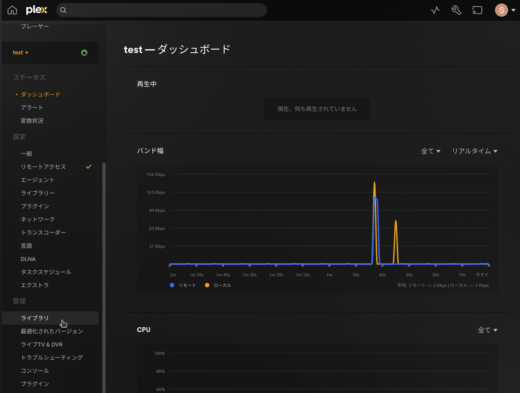Click the 再生中 heading
Image resolution: width=520 pixels, height=393 pixels.
(x=147, y=84)
